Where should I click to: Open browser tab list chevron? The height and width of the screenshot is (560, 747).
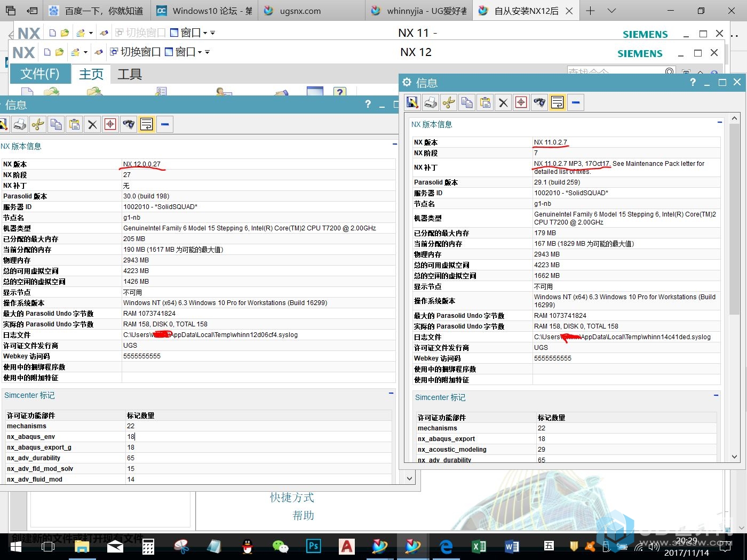point(612,11)
